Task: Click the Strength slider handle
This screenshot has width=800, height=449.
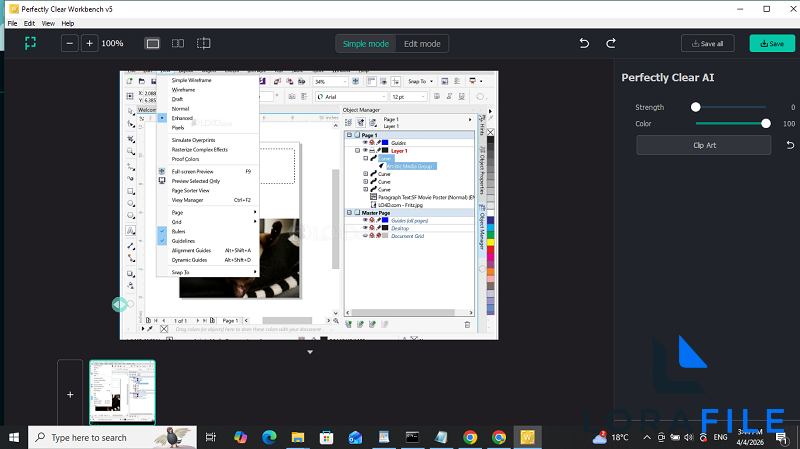Action: click(695, 107)
